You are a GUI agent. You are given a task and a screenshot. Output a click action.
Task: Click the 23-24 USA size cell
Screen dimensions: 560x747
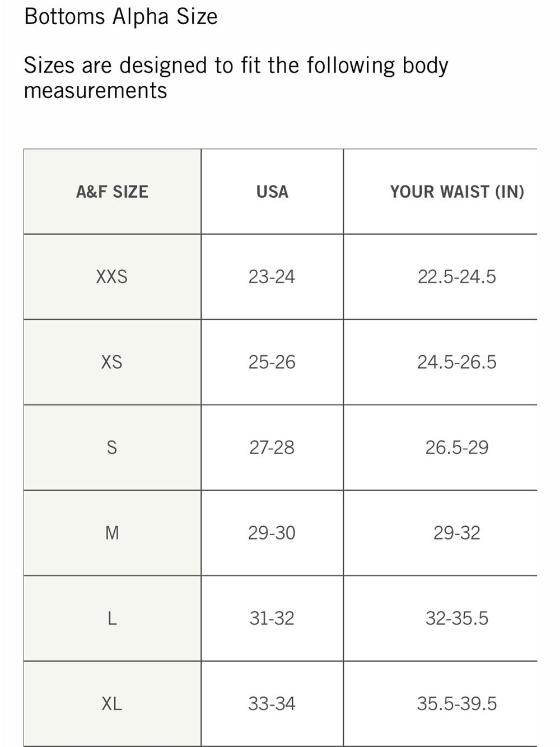tap(272, 277)
